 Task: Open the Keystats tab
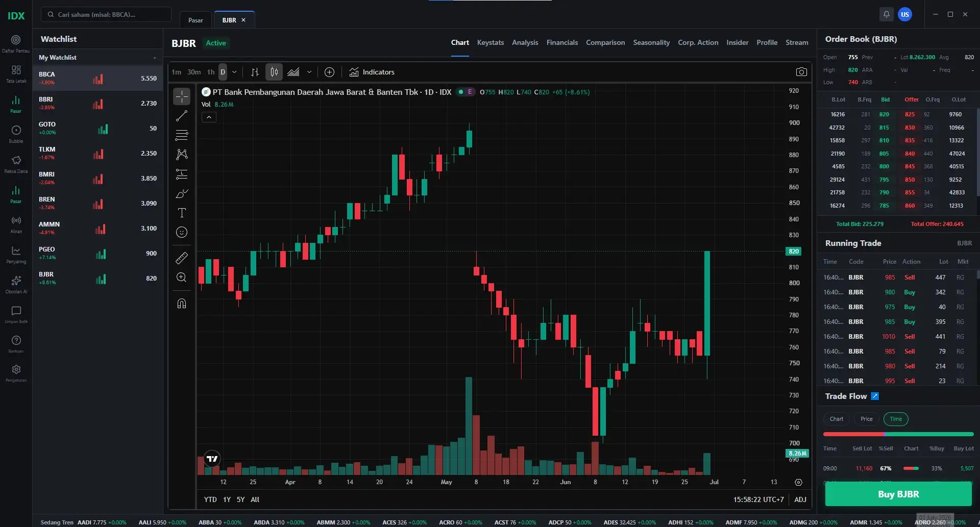pyautogui.click(x=491, y=42)
